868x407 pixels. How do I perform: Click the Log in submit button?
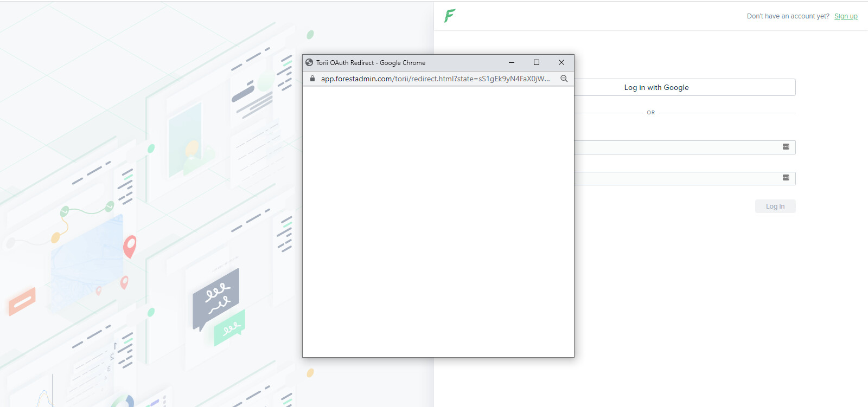tap(775, 206)
